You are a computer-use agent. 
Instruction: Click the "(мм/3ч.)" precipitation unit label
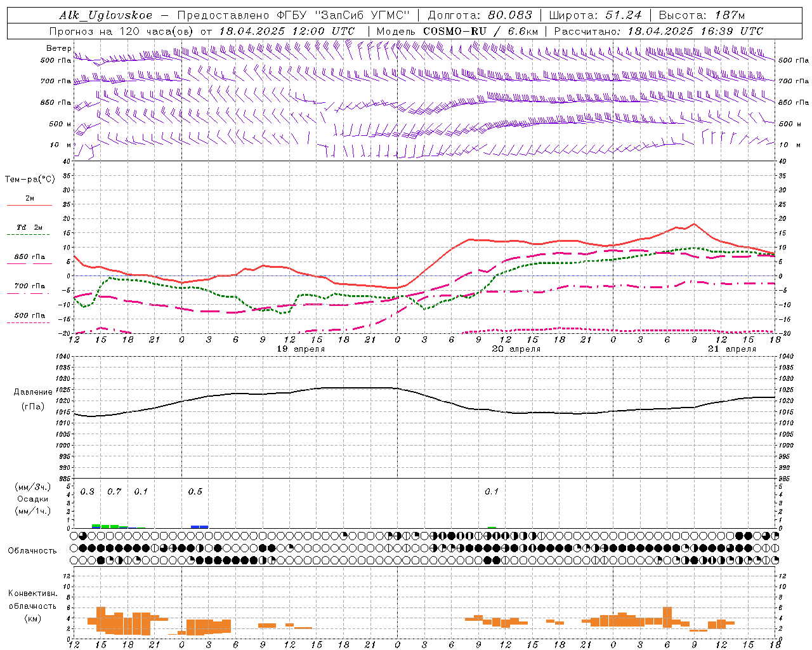pos(33,487)
